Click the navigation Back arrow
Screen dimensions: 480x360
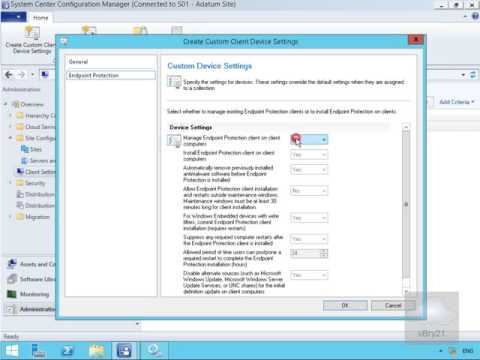pos(9,75)
